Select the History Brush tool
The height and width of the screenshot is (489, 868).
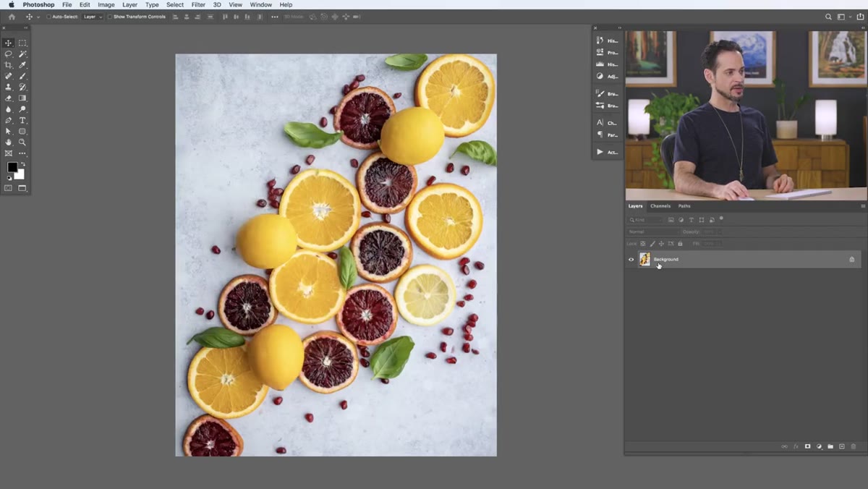pyautogui.click(x=22, y=87)
